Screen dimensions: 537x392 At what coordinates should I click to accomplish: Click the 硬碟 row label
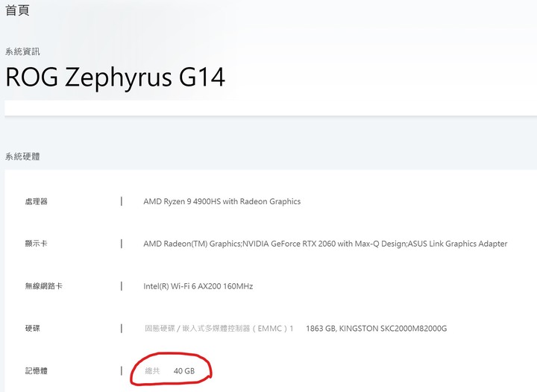coord(32,329)
